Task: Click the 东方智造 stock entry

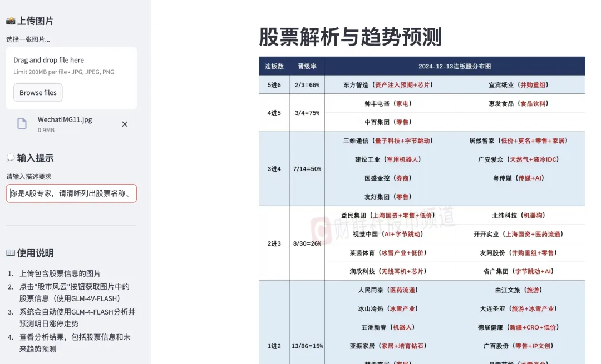Action: [x=388, y=85]
